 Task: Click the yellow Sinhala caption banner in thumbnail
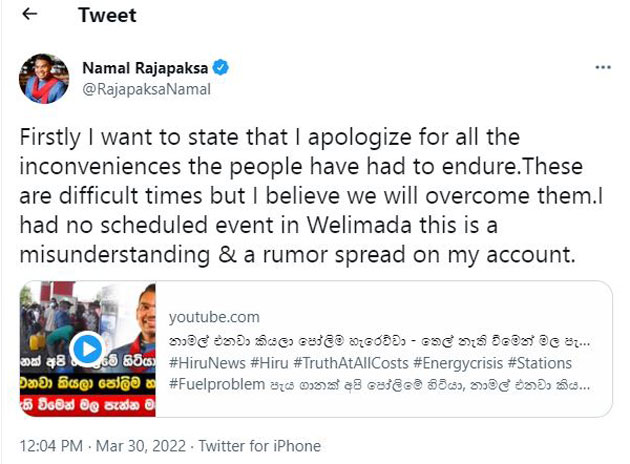(88, 383)
